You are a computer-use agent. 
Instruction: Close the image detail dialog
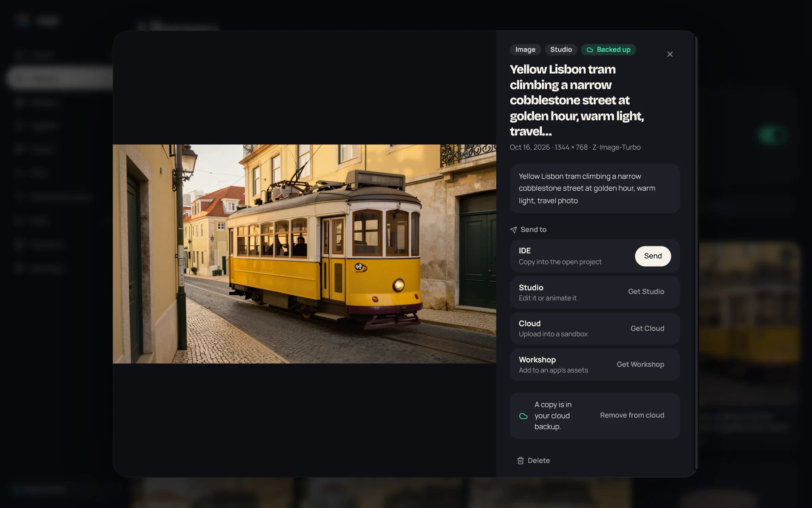pyautogui.click(x=670, y=54)
